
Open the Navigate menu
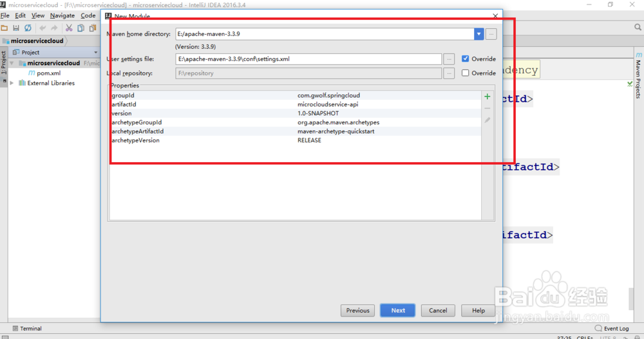click(x=62, y=15)
